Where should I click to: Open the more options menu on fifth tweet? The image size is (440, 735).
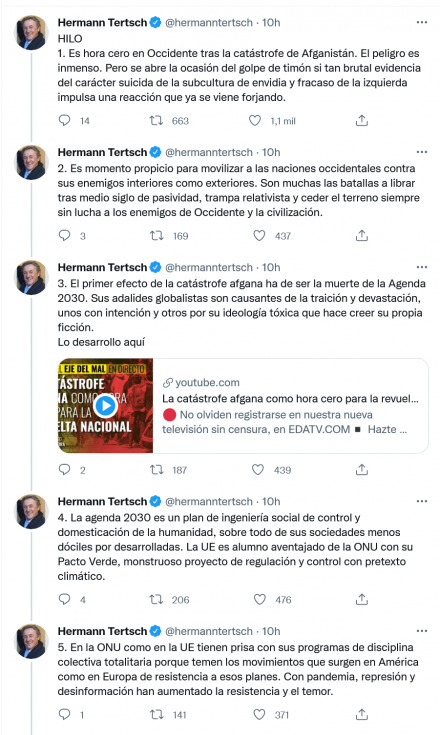(x=422, y=631)
